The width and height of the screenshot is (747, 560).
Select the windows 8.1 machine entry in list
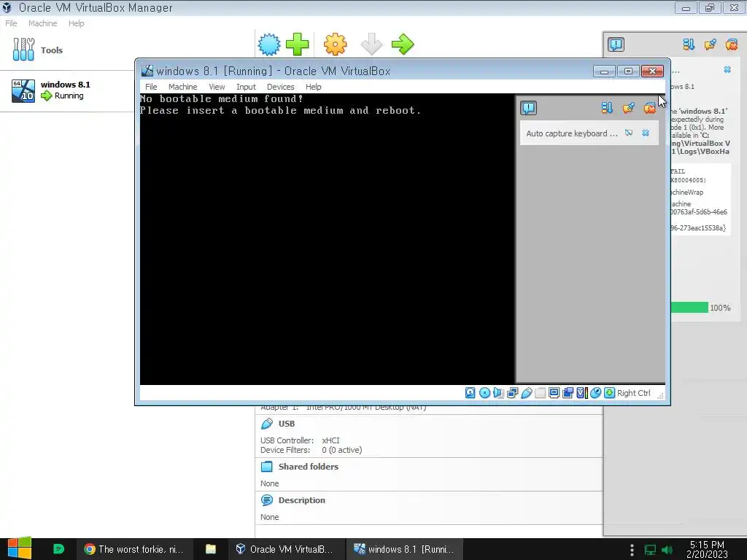tap(67, 90)
